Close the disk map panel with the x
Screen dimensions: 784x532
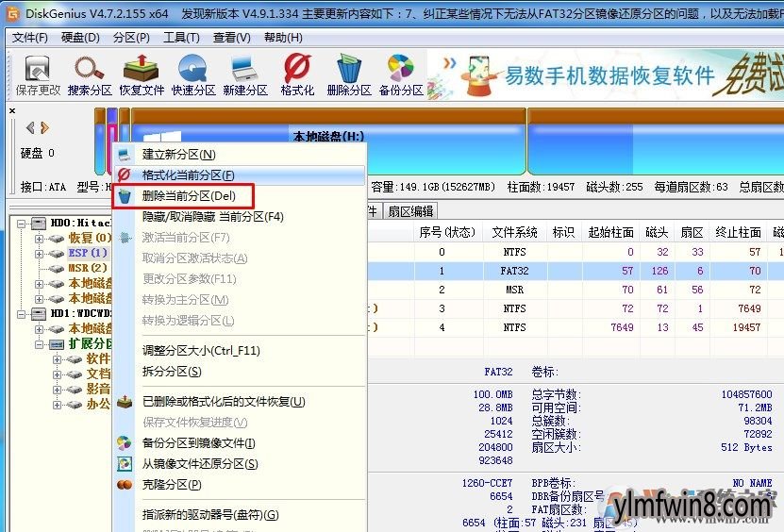click(12, 111)
